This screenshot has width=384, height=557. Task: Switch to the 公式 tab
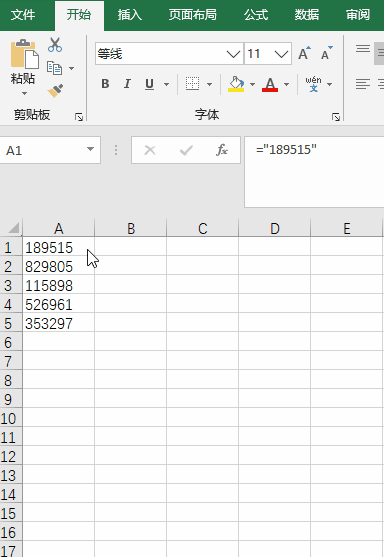256,15
